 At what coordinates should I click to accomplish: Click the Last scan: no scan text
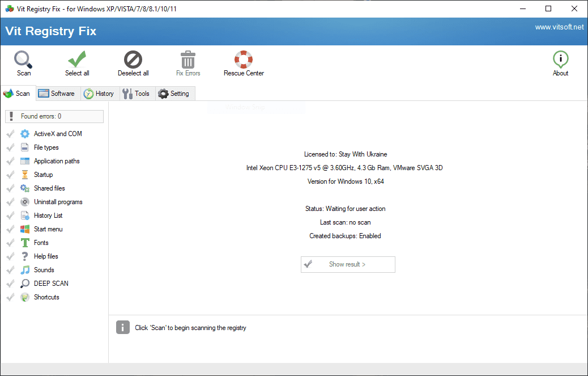pyautogui.click(x=345, y=222)
